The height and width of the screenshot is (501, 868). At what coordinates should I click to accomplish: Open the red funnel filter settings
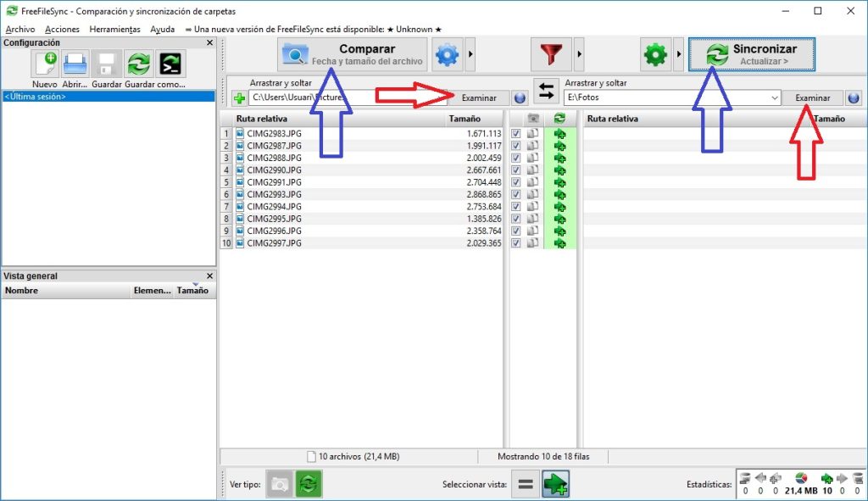pyautogui.click(x=551, y=54)
